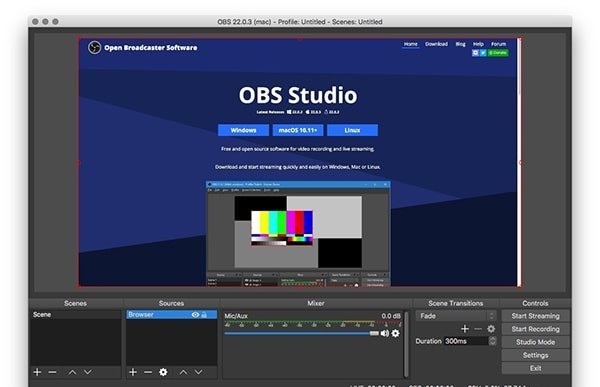Screen dimensions: 600x387
Task: Click the Windows download button in preview
Action: [x=243, y=130]
